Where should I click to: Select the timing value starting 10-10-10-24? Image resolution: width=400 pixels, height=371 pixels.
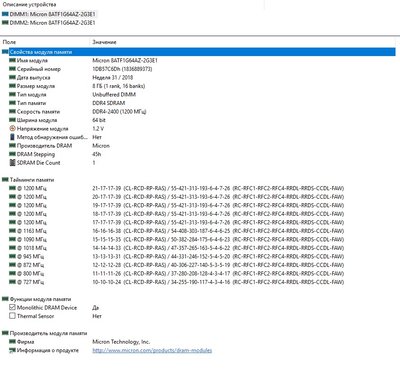pos(218,282)
